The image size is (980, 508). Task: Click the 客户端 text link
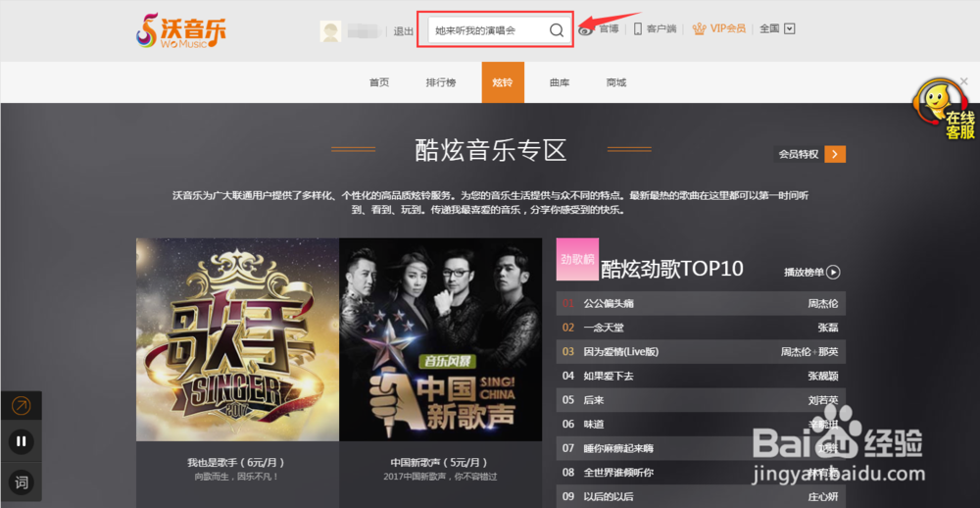[661, 28]
